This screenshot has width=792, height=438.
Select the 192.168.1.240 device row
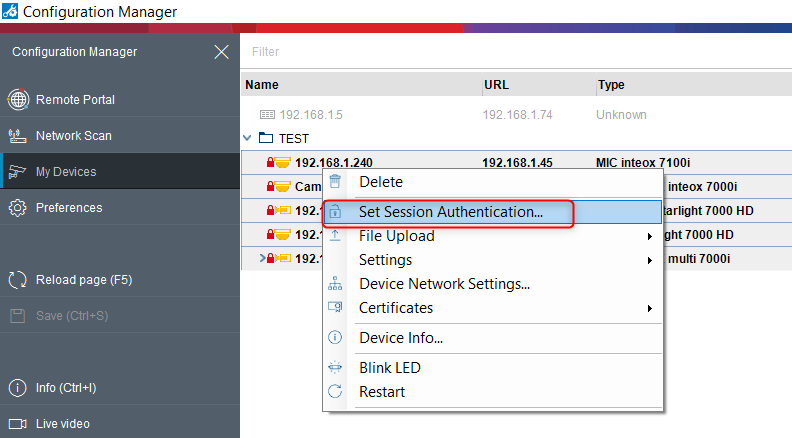[x=333, y=162]
